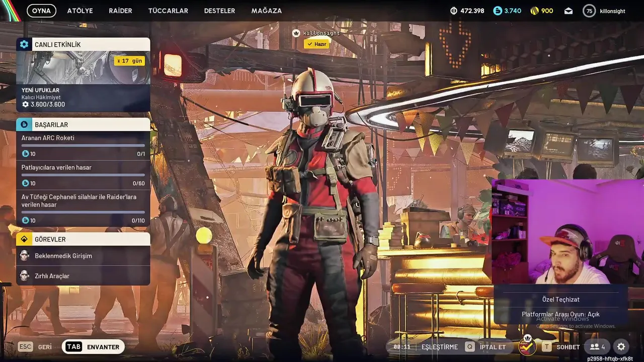Click the Q key hint icon
Viewport: 644px width, 362px height.
(x=469, y=347)
